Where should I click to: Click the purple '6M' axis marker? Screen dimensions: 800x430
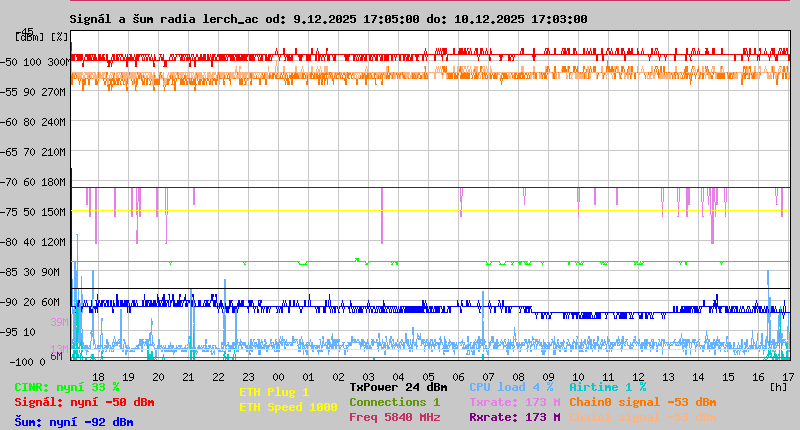[57, 356]
